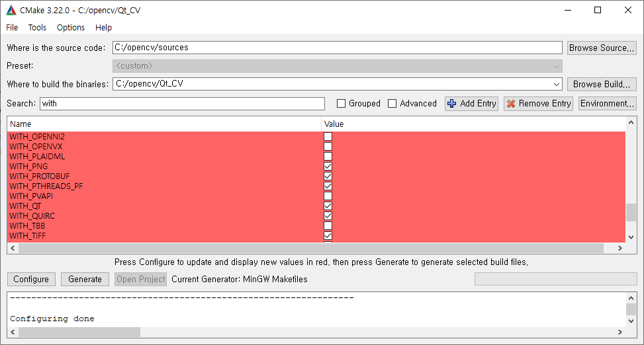Screen dimensions: 644x345
Task: Select the WITH_QT entry name
Action: point(25,206)
